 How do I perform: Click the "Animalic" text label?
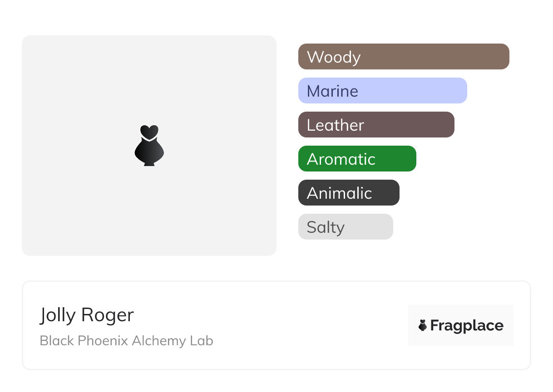(x=339, y=193)
